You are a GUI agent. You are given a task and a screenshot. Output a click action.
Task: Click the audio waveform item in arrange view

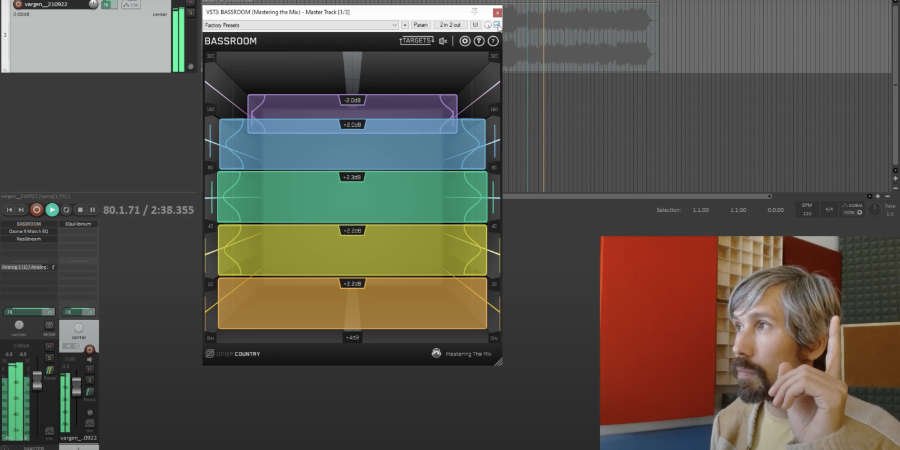coord(580,37)
